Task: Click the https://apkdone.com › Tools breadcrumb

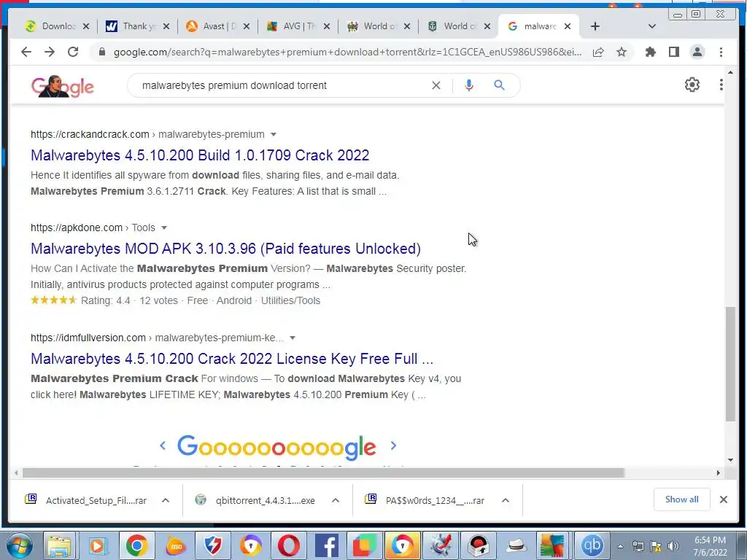Action: [93, 228]
